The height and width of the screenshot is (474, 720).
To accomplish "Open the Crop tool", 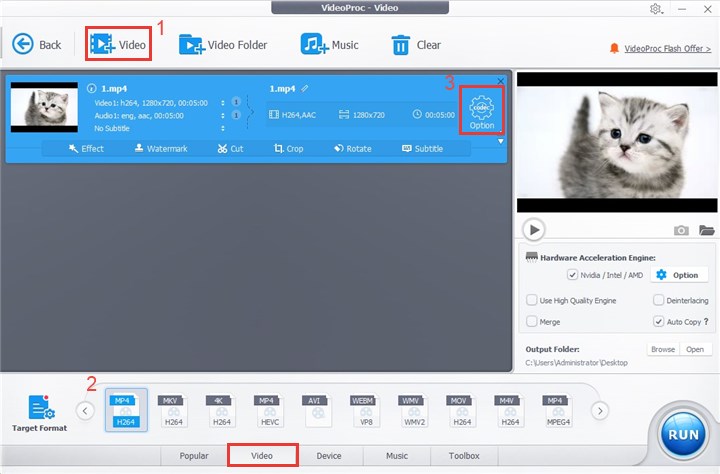I will tap(288, 148).
